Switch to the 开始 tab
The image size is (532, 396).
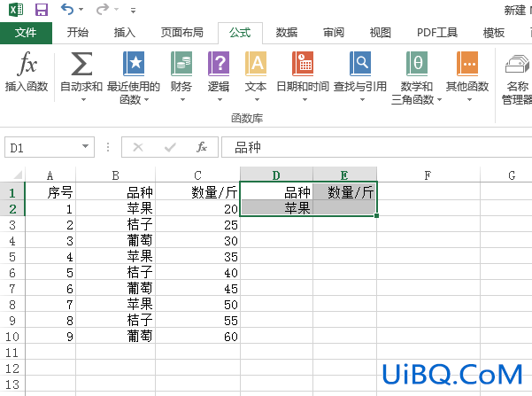[78, 33]
